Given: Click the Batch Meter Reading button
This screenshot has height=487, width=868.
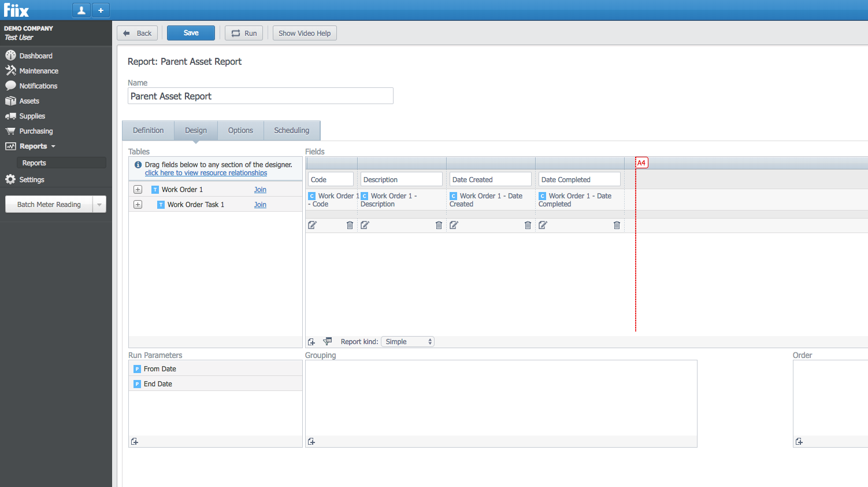Looking at the screenshot, I should coord(49,204).
